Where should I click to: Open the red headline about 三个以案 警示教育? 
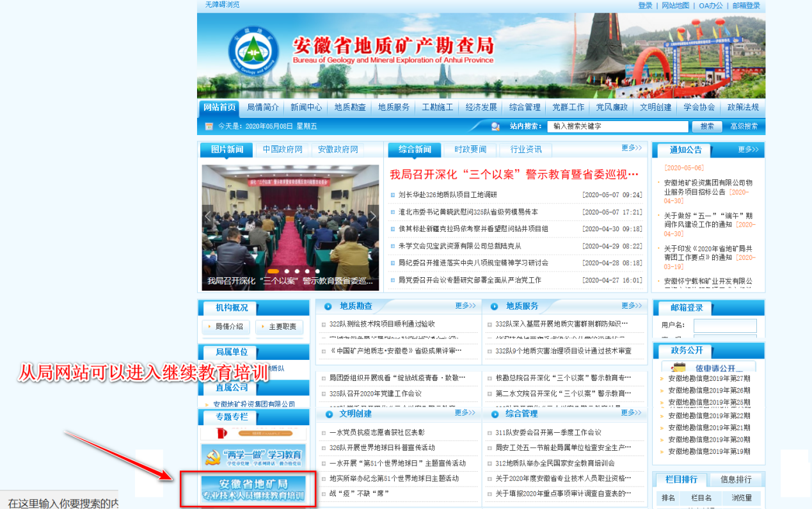pos(514,174)
